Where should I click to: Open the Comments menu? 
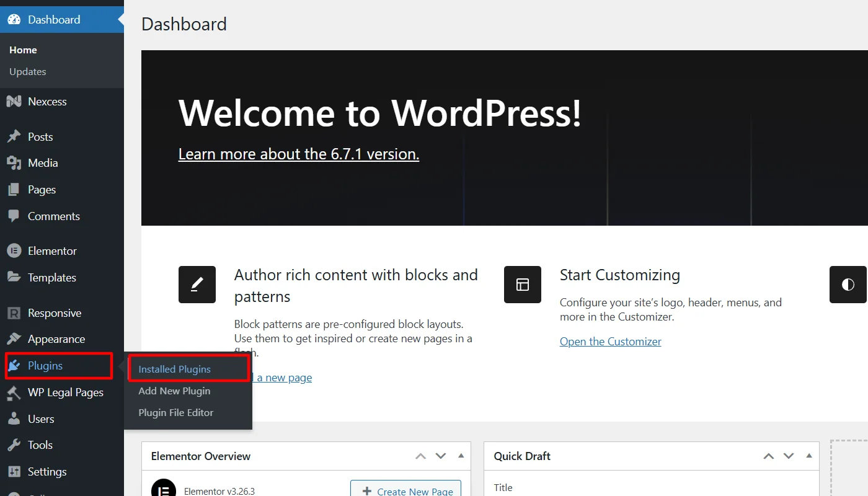[x=62, y=216]
